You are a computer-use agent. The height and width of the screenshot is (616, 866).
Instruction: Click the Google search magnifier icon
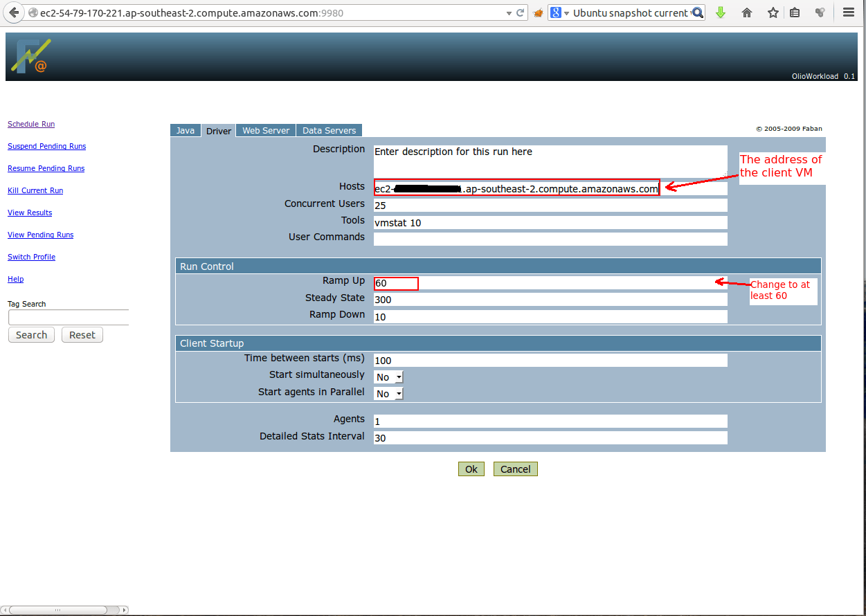click(697, 12)
